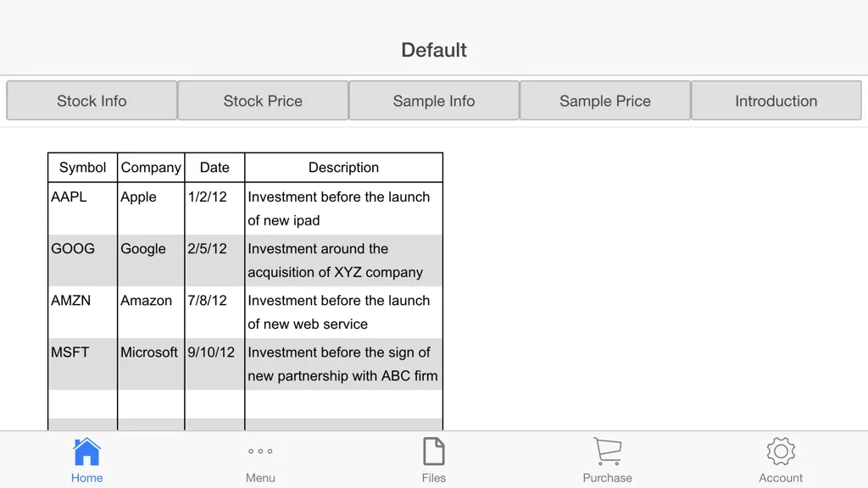This screenshot has height=488, width=868.
Task: Select the AAPL symbol cell
Action: (x=82, y=208)
